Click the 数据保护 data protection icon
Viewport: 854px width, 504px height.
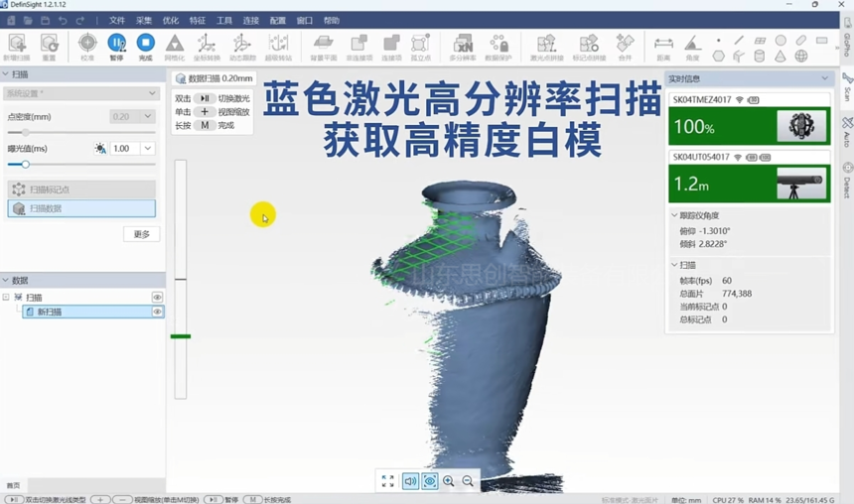498,47
